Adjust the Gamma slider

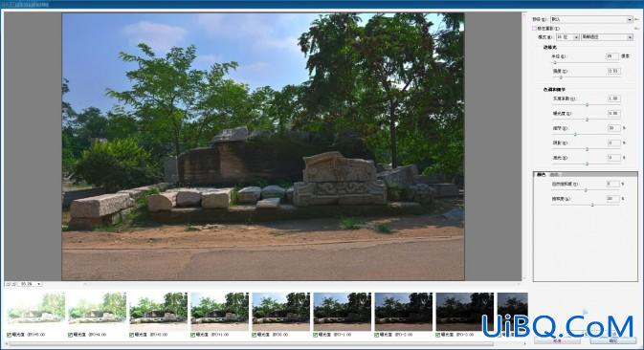(x=587, y=104)
